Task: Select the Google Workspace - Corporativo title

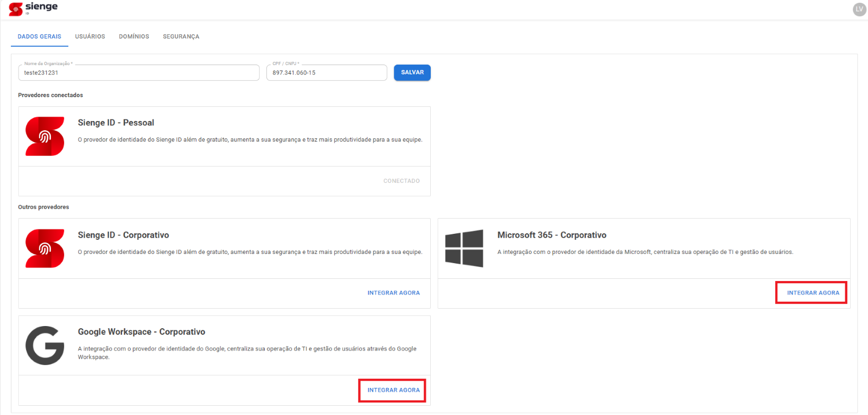Action: [x=142, y=331]
